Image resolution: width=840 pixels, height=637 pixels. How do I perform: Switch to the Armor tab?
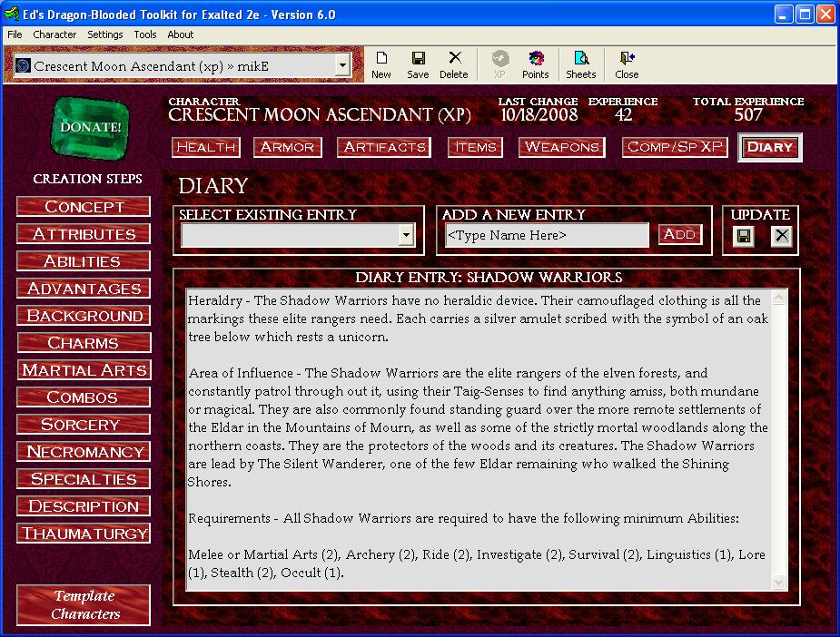[x=287, y=147]
